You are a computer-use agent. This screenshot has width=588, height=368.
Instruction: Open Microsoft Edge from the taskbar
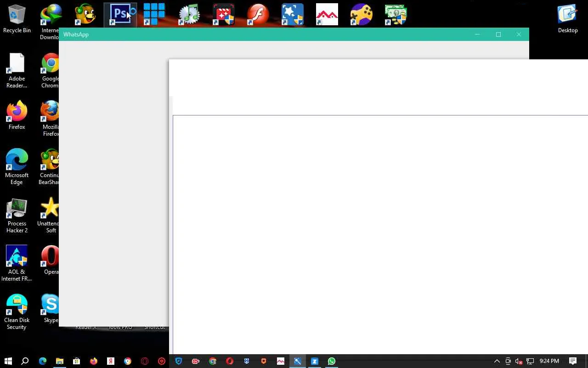tap(43, 361)
